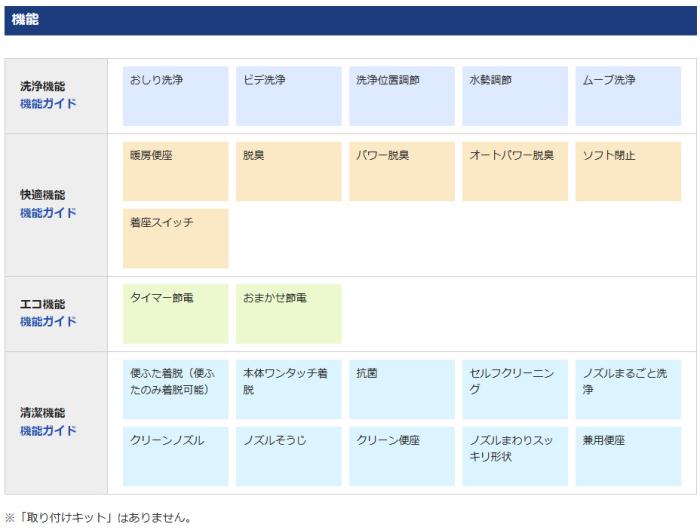
Task: Click the 抗菌 cell
Action: 402,389
